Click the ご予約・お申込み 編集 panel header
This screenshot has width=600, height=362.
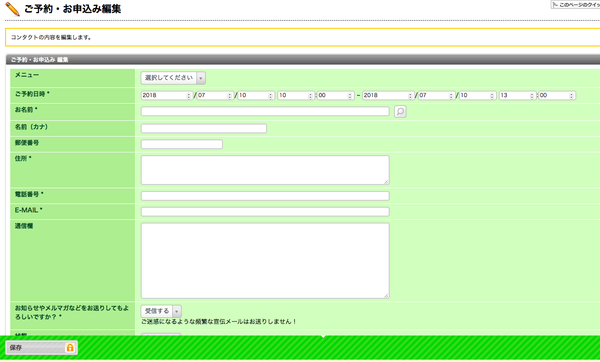pyautogui.click(x=303, y=60)
